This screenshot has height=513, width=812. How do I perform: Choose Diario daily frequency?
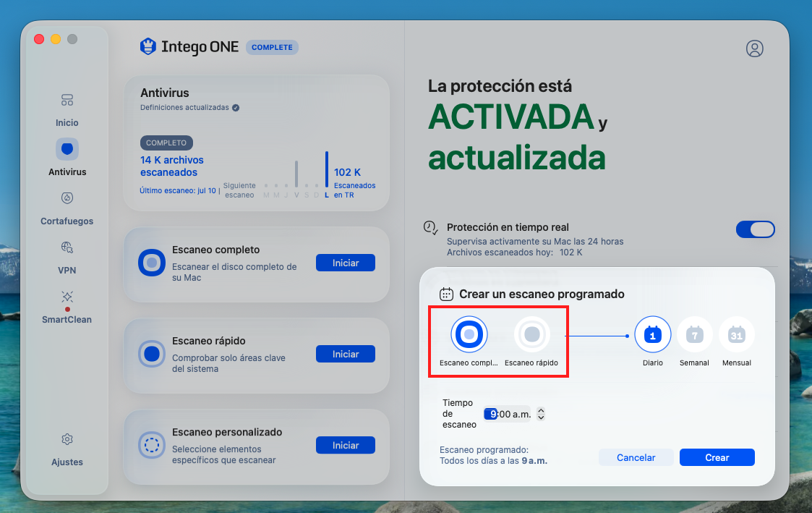point(652,335)
